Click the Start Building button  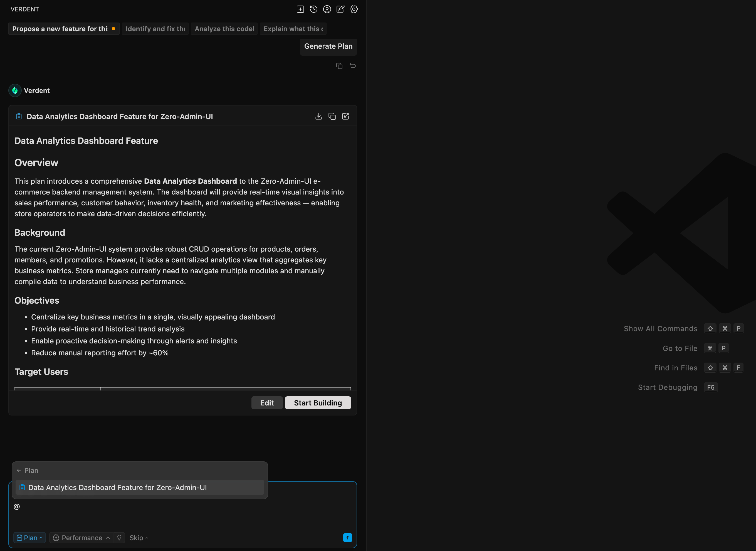pyautogui.click(x=317, y=403)
